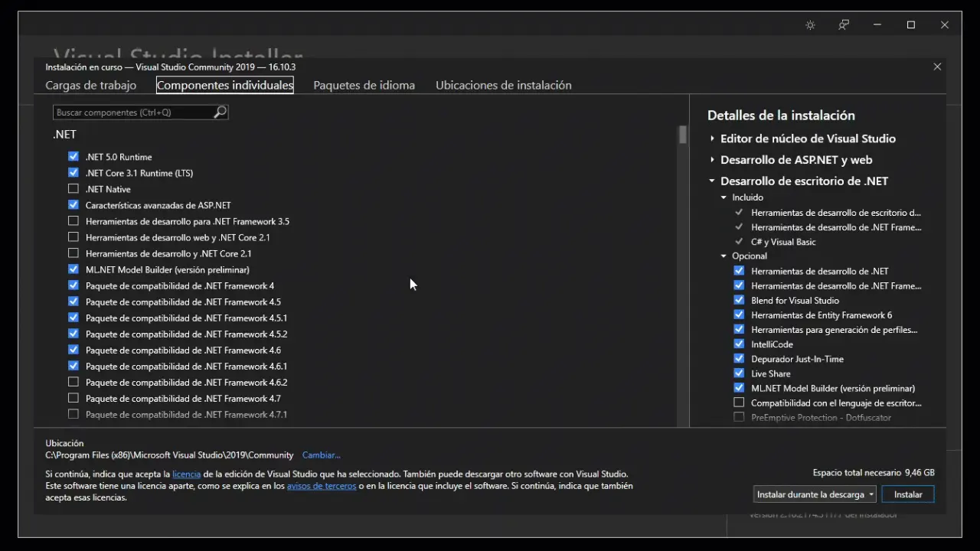
Task: Open the licencia link
Action: [x=186, y=474]
